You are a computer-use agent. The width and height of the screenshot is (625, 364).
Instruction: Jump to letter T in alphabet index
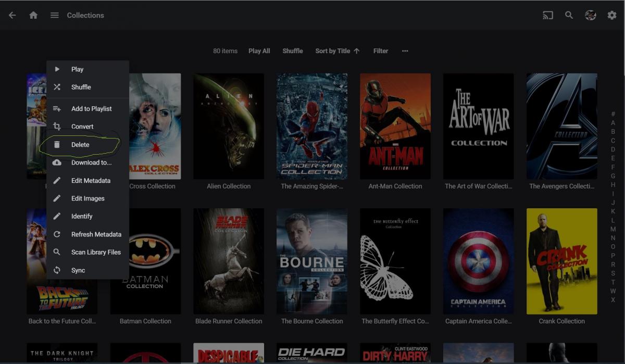(x=613, y=282)
